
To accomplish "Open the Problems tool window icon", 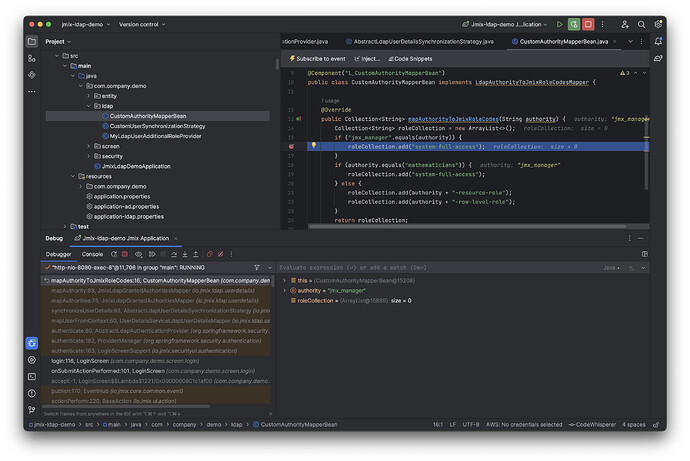I will [x=32, y=393].
